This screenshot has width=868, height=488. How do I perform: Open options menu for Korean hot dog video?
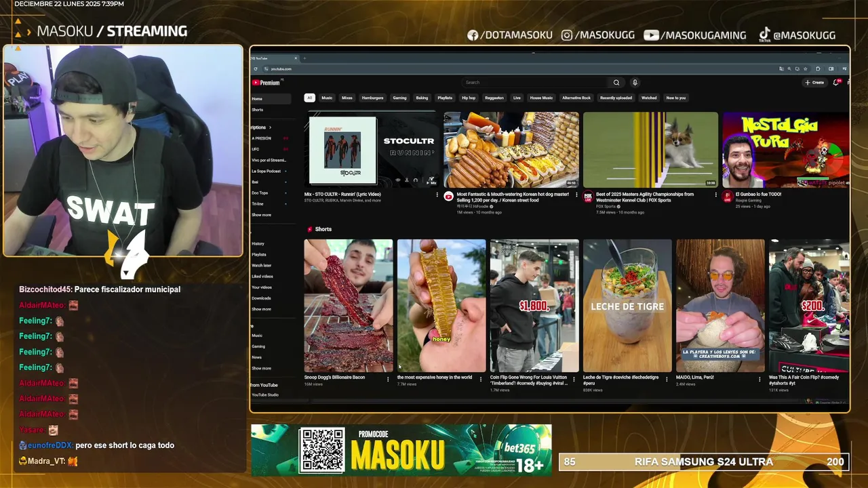(576, 195)
